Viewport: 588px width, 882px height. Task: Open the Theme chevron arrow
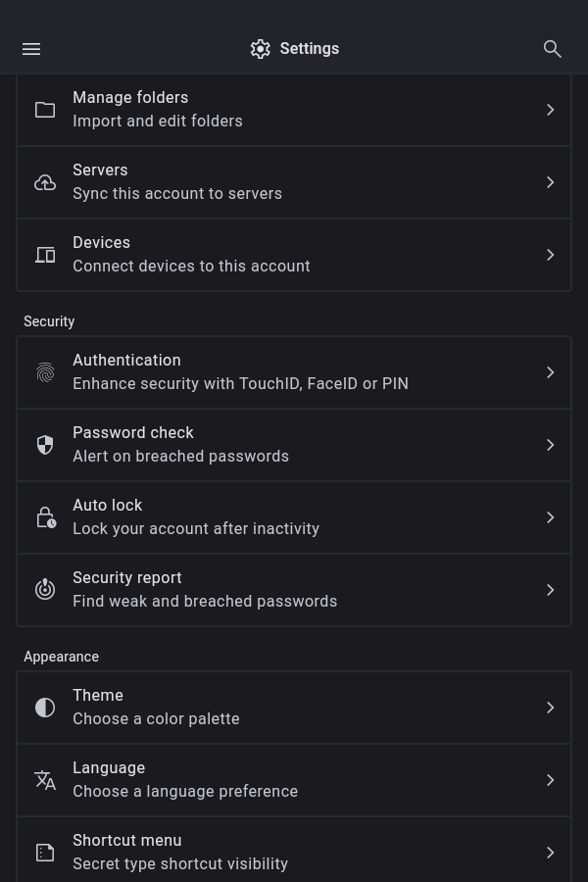point(551,708)
